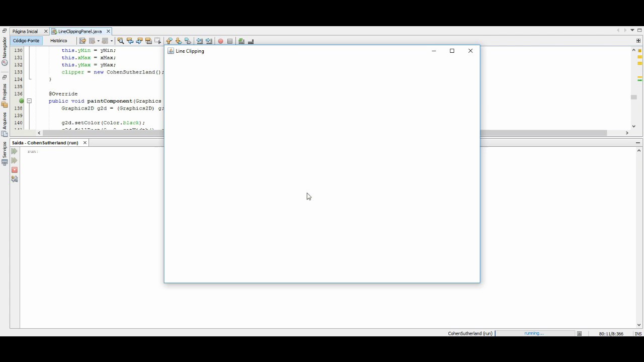Click editor vertical scrollbar up arrow
This screenshot has width=644, height=362.
(x=634, y=50)
